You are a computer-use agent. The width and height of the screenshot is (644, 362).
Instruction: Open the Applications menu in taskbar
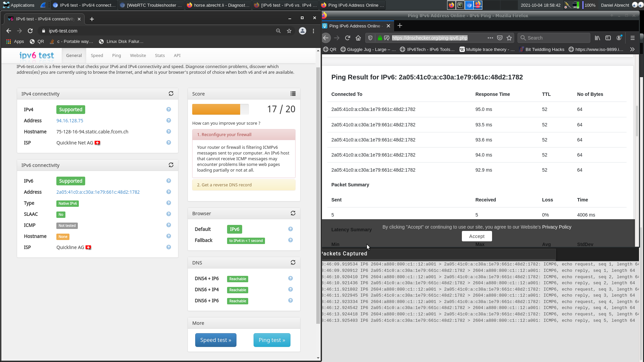pos(19,5)
